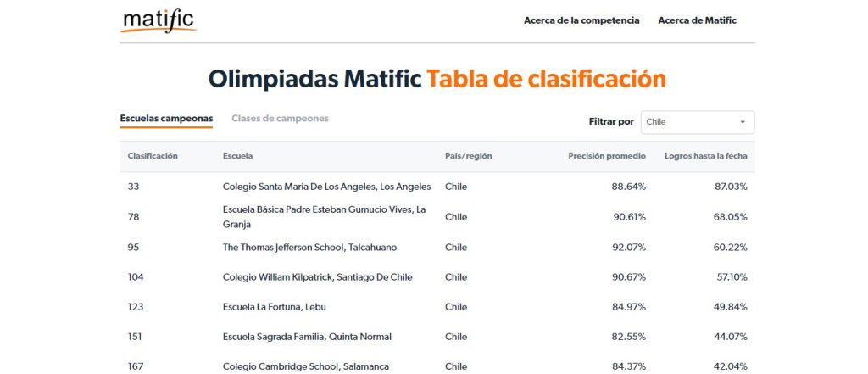Click the Escuela column header
This screenshot has height=374, width=868.
[x=237, y=156]
